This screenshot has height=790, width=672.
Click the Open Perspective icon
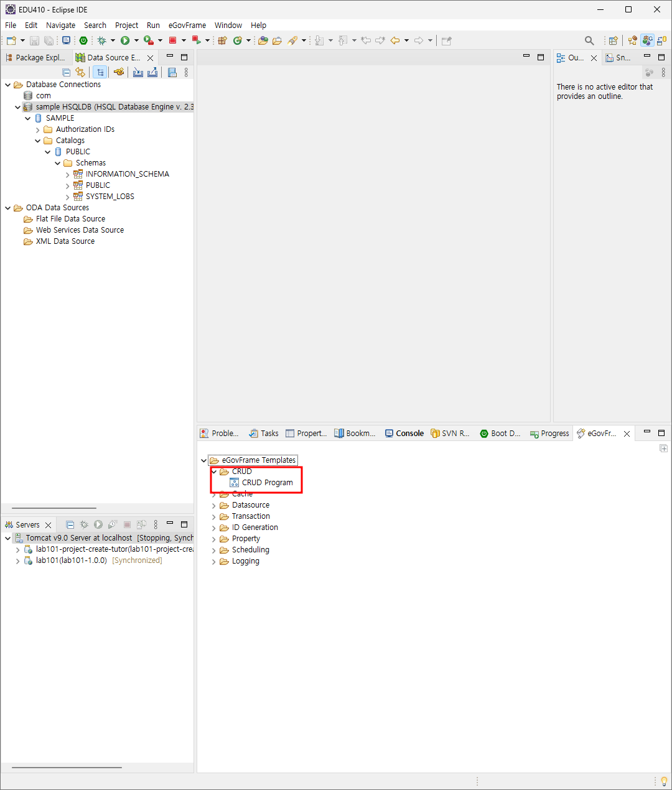click(613, 40)
